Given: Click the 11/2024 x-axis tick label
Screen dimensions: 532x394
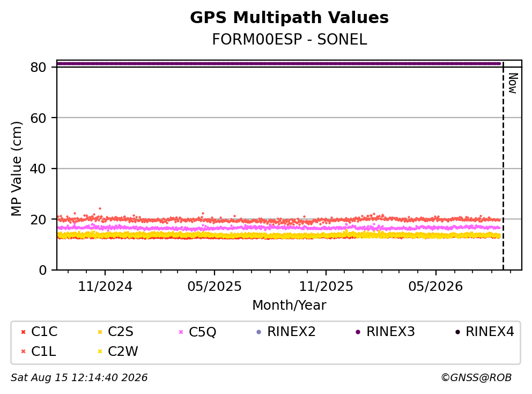Looking at the screenshot, I should click(105, 287).
